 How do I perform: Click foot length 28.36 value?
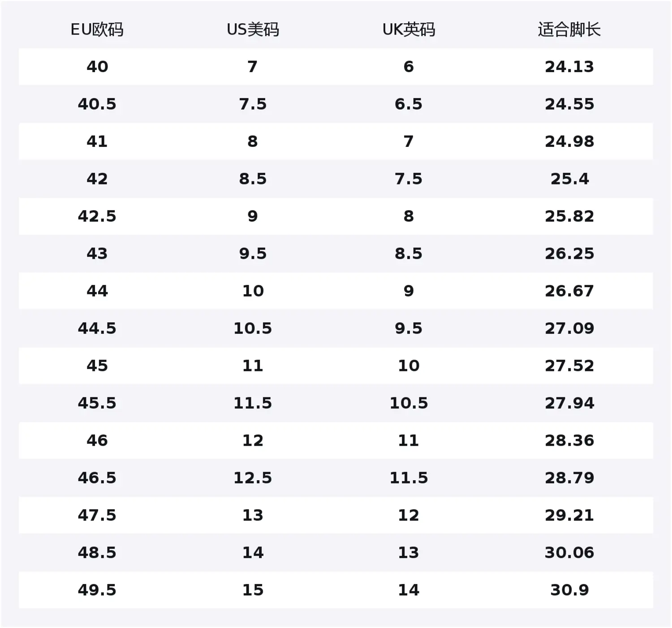click(569, 440)
